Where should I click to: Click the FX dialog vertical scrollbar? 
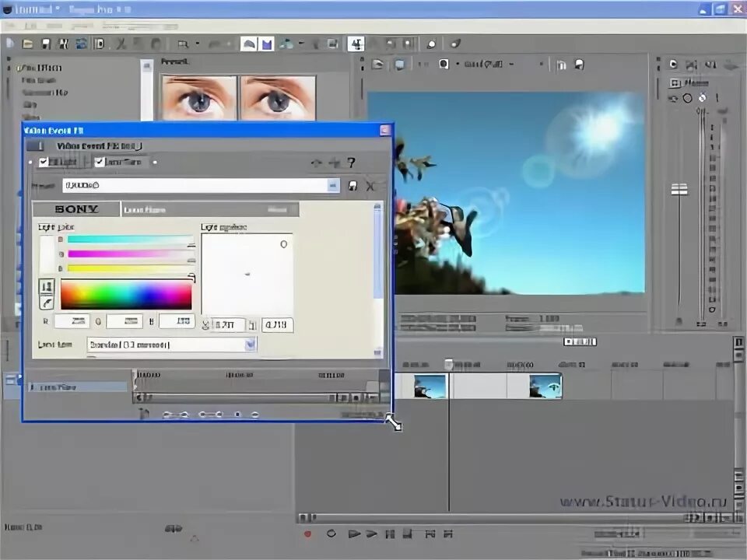(378, 279)
